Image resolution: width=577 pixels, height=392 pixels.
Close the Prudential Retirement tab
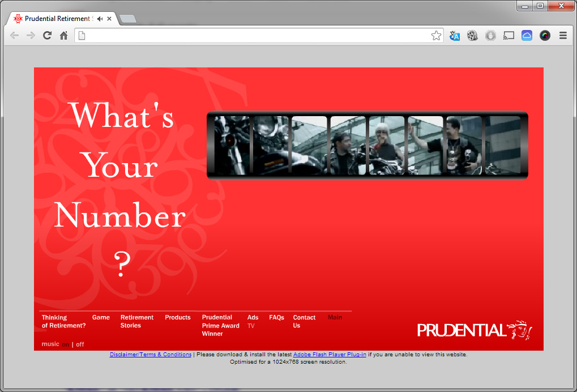pyautogui.click(x=109, y=19)
